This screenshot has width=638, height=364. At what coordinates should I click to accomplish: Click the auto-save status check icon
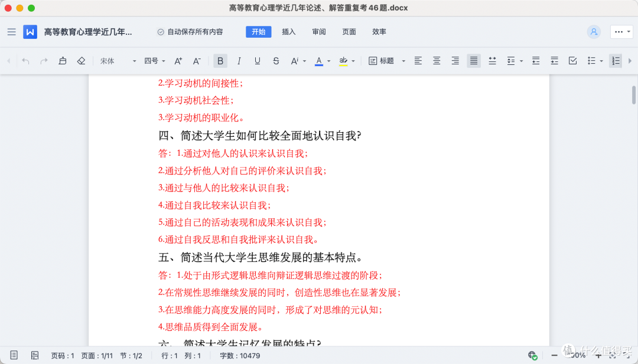pyautogui.click(x=161, y=32)
